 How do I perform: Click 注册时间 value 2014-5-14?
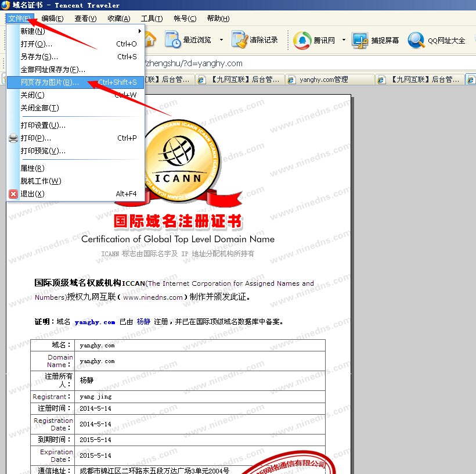click(x=95, y=408)
